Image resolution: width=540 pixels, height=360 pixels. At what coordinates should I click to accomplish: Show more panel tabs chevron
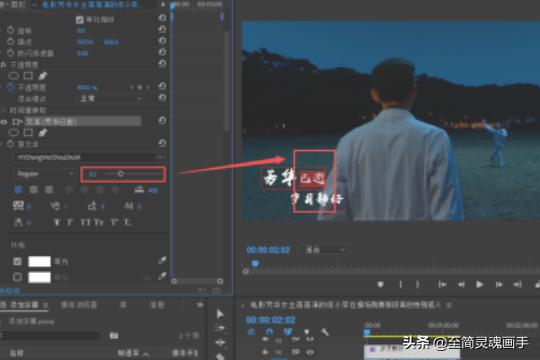[200, 305]
